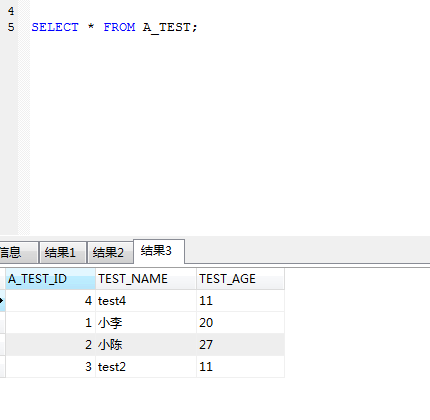This screenshot has height=420, width=430.
Task: Select the 小陈 name cell
Action: point(146,345)
